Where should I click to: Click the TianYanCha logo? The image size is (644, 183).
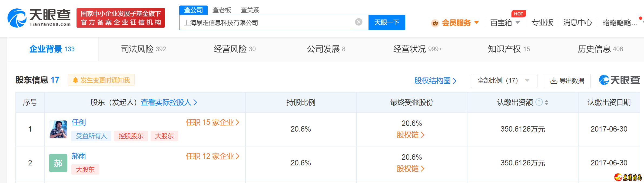click(39, 18)
